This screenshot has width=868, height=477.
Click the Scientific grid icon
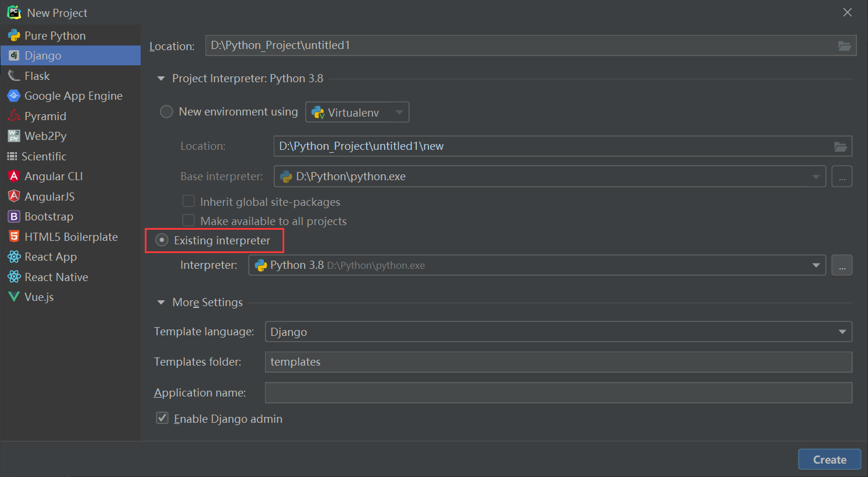coord(12,156)
